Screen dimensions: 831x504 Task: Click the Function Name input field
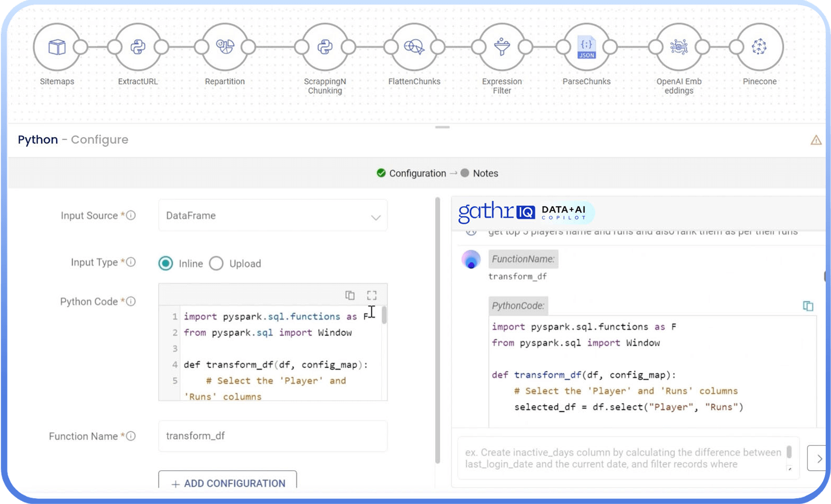pyautogui.click(x=273, y=436)
